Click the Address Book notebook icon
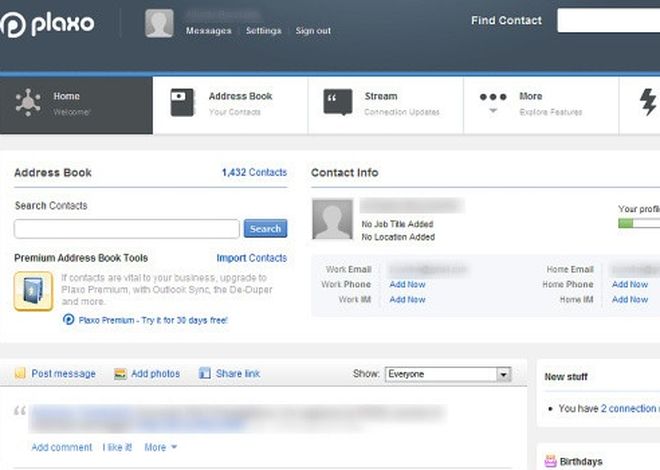Viewport: 660px width, 470px height. point(182,102)
